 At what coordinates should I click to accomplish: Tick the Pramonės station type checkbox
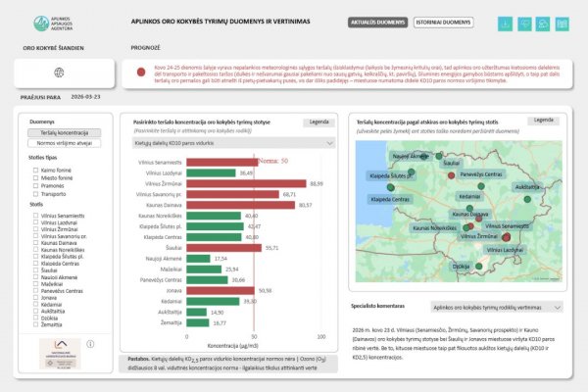(x=35, y=185)
